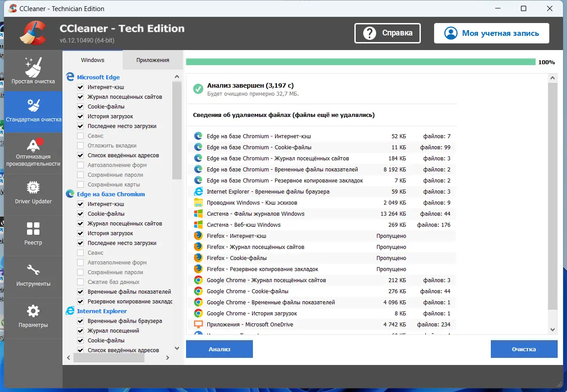Click the Windows icon for Файлы журналов Windows
This screenshot has width=567, height=392.
(198, 213)
